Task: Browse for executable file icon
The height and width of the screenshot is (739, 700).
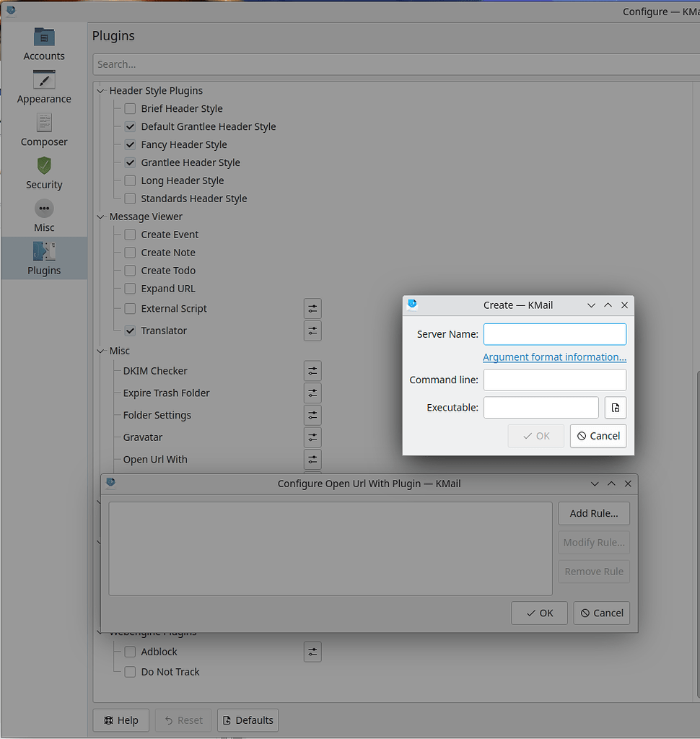Action: (616, 408)
